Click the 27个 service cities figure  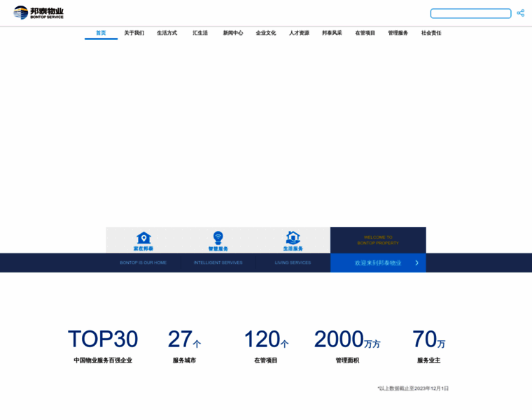point(184,339)
